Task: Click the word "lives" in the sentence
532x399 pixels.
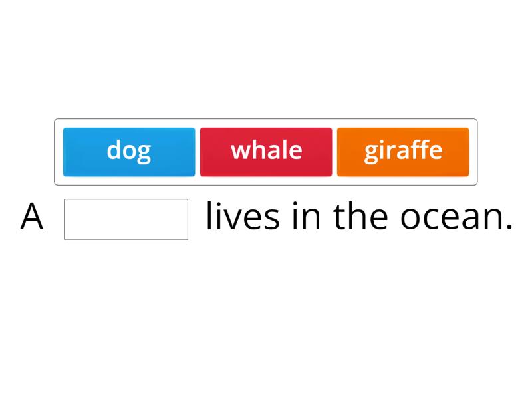Action: pos(243,217)
